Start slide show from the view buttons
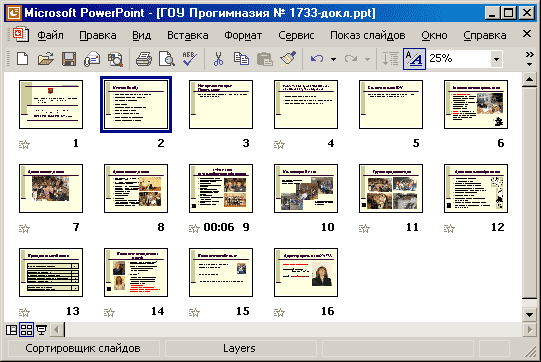 pyautogui.click(x=41, y=330)
